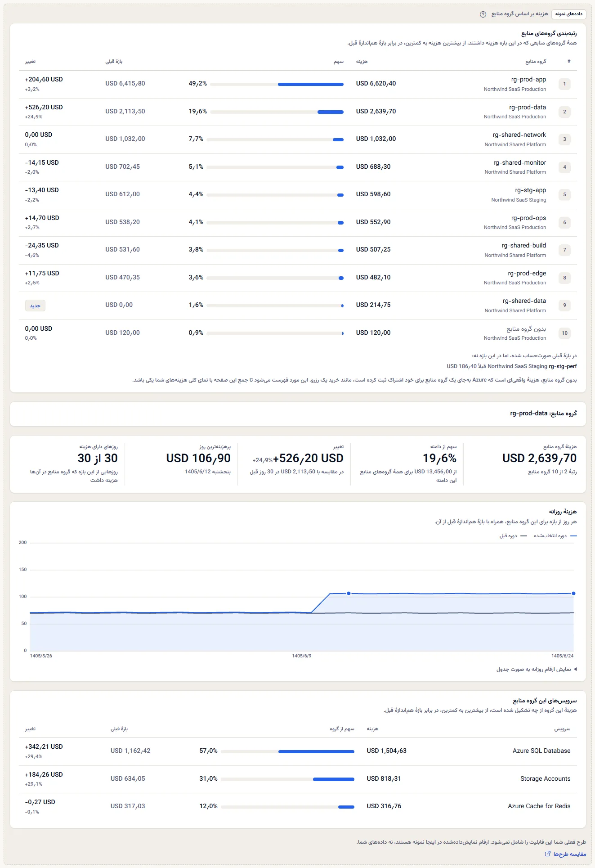Click the peak-day marker on the daily chart
The width and height of the screenshot is (595, 868).
click(349, 594)
